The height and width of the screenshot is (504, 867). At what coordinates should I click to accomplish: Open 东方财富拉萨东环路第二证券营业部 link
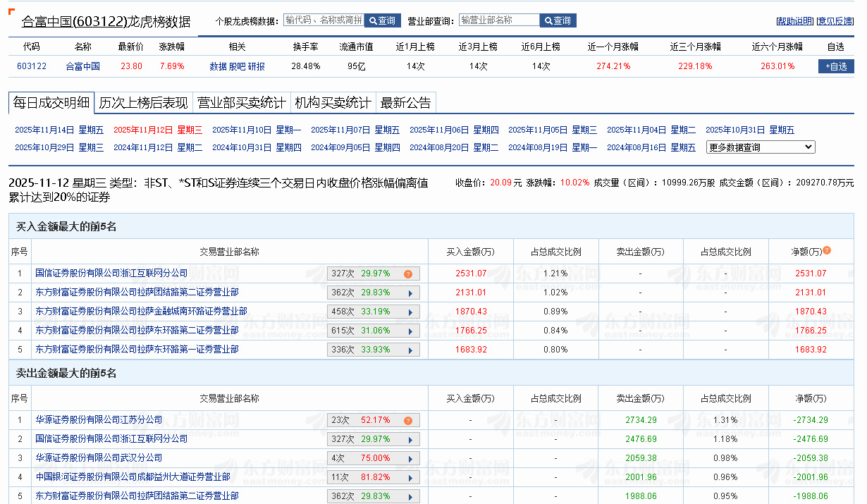click(x=137, y=330)
